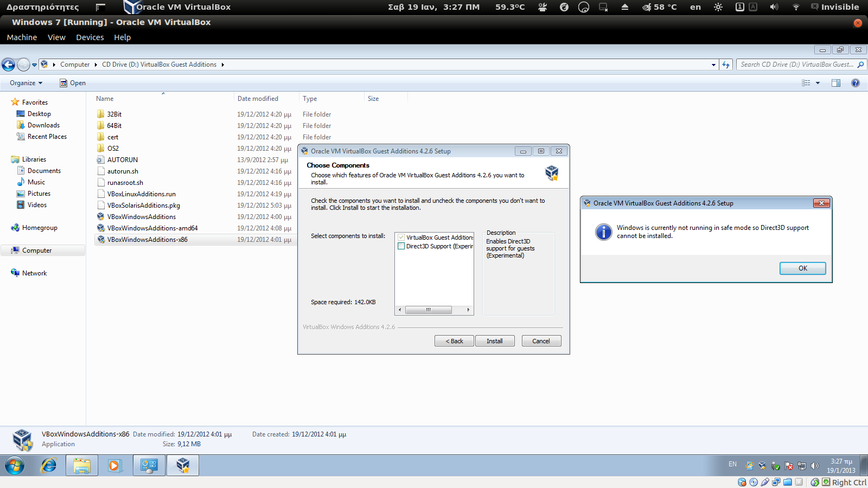The image size is (868, 488).
Task: Select the AUTORUN file
Action: click(x=122, y=160)
